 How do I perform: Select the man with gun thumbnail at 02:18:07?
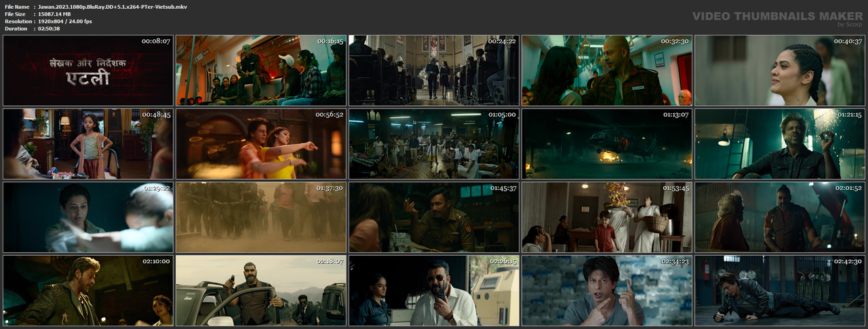[261, 290]
